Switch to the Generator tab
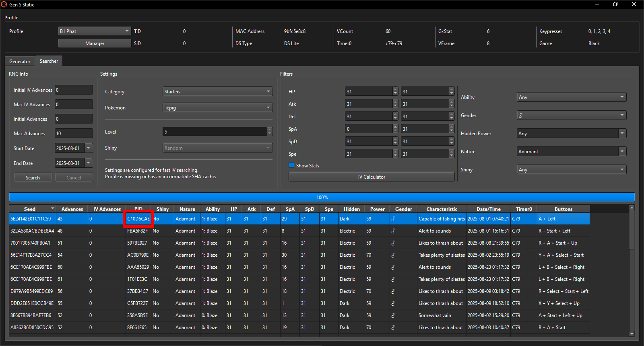 (20, 62)
